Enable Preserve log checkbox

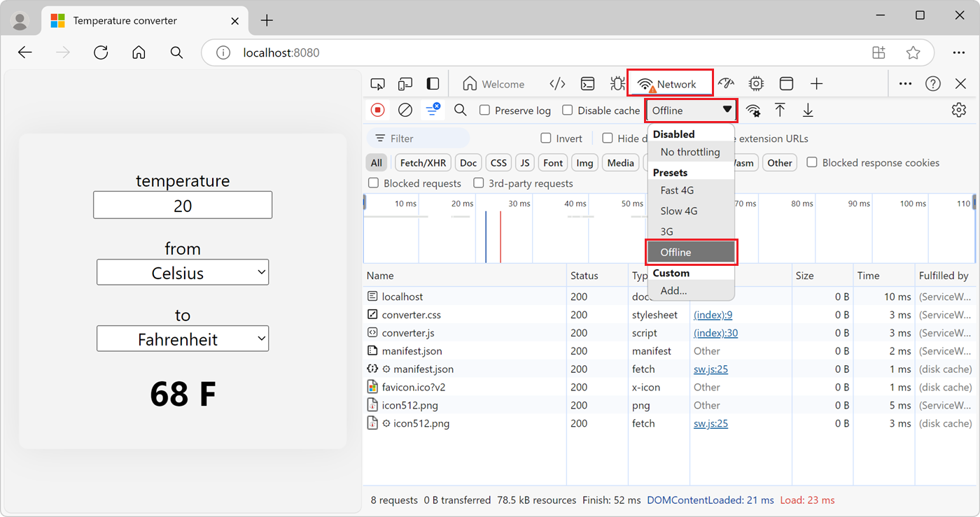tap(484, 111)
